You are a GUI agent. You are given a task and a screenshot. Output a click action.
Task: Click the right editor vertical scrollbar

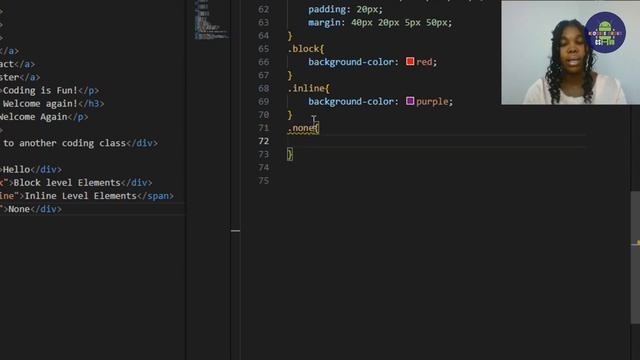pos(635,258)
